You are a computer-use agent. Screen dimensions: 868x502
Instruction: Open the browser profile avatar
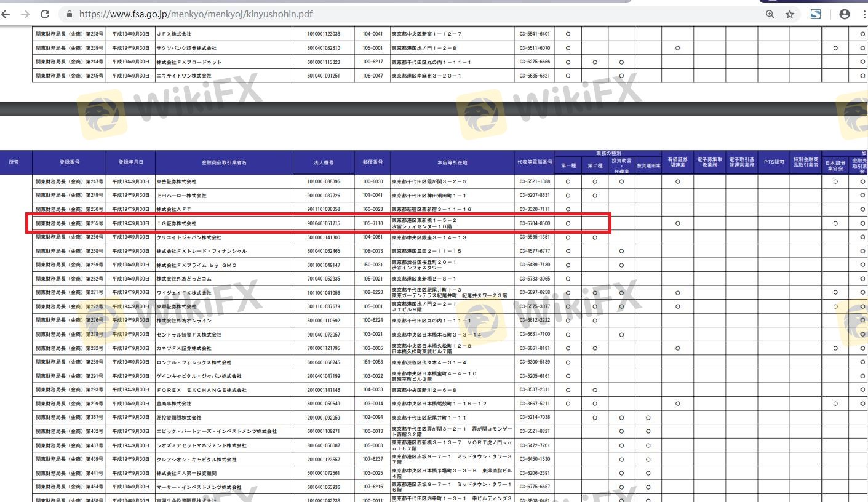coord(845,14)
